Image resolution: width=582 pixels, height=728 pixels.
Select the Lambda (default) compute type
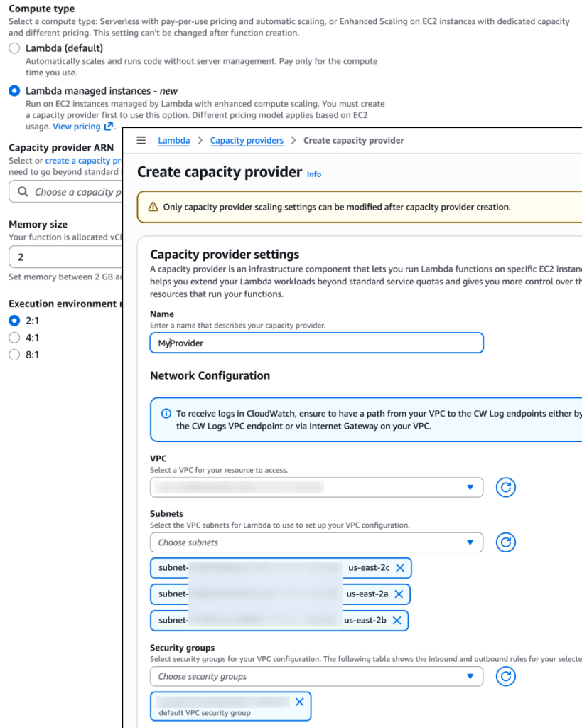tap(14, 48)
